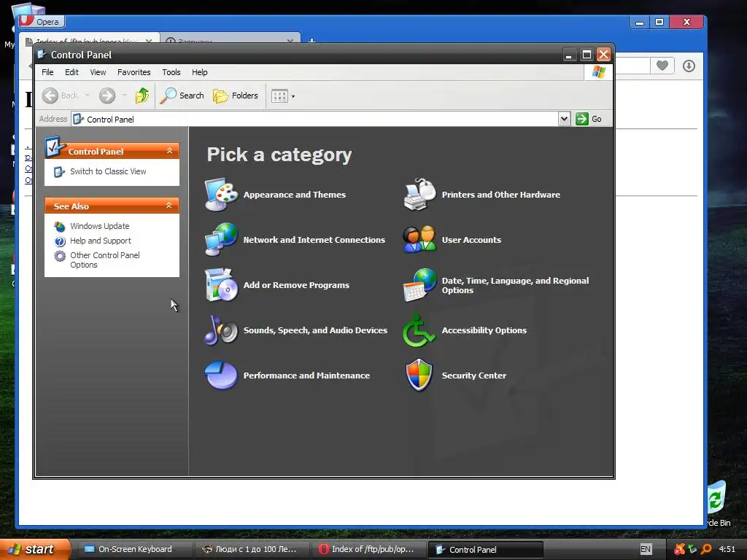This screenshot has width=747, height=560.
Task: Collapse the See Also sidebar section
Action: (169, 205)
